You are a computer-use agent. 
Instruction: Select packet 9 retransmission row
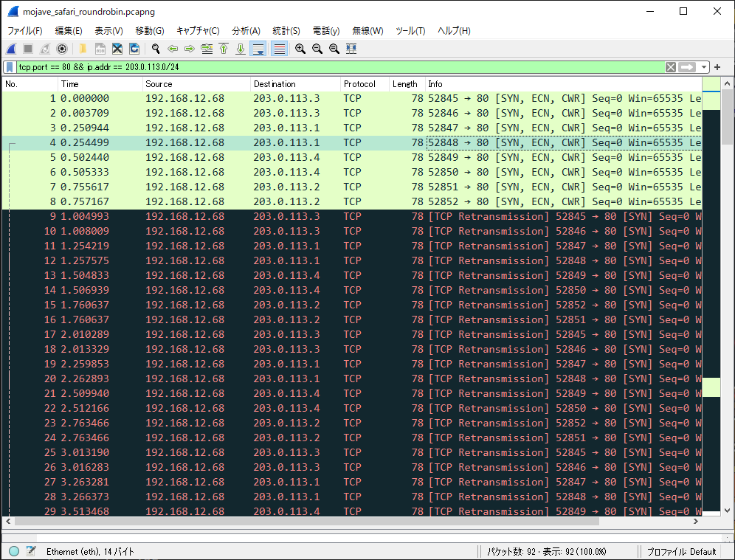coord(351,216)
